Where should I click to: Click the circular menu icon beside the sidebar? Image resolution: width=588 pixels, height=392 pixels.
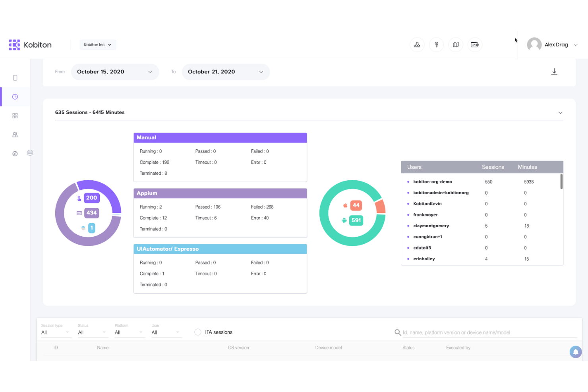pyautogui.click(x=30, y=153)
